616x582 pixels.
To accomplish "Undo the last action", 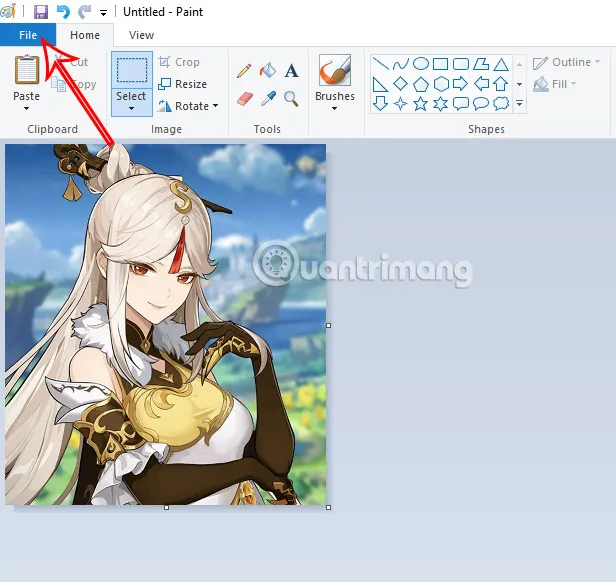I will [63, 12].
